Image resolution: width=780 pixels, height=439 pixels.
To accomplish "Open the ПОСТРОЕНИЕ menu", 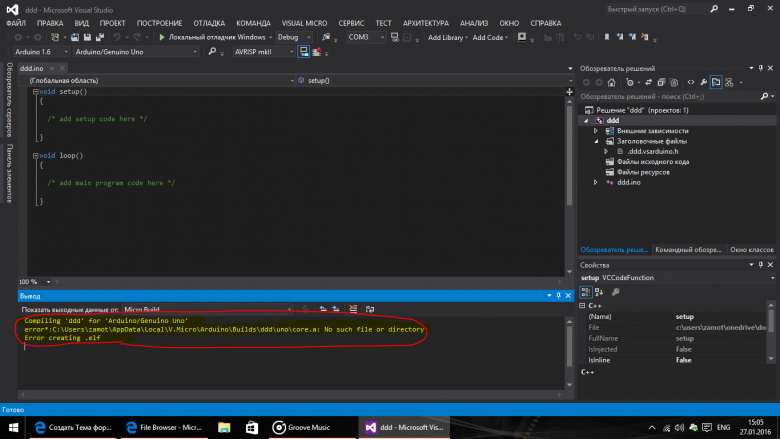I will 159,23.
